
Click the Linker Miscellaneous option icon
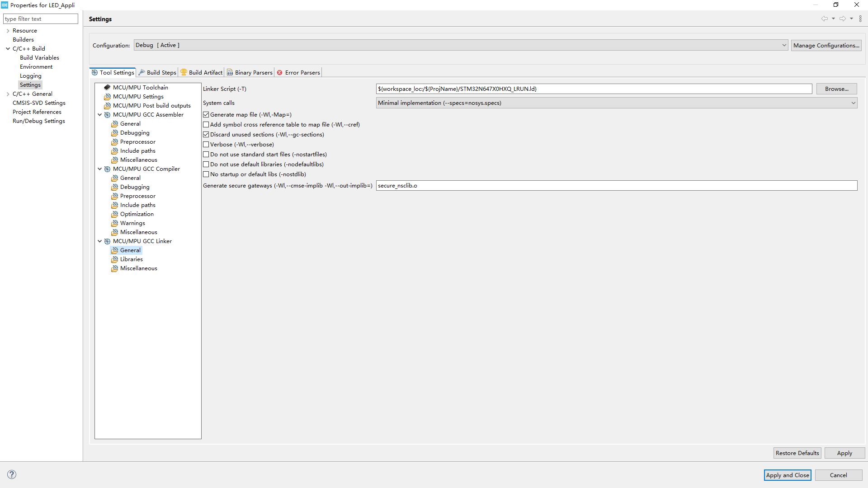click(114, 268)
